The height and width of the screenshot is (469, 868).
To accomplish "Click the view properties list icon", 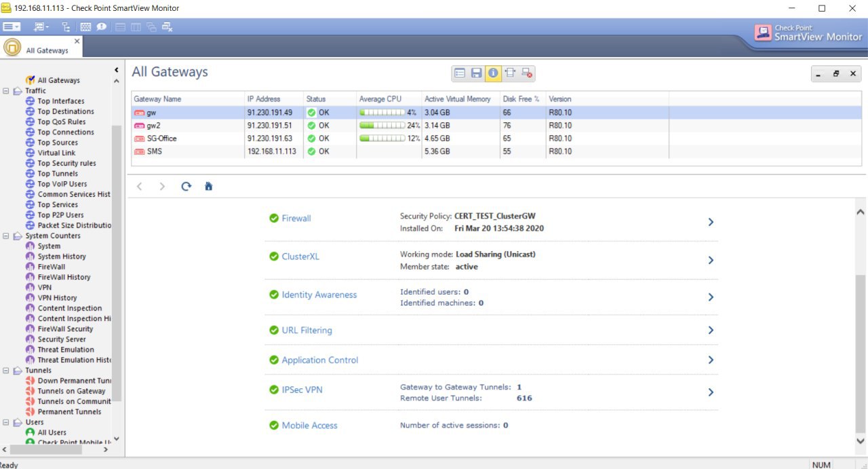I will (460, 73).
